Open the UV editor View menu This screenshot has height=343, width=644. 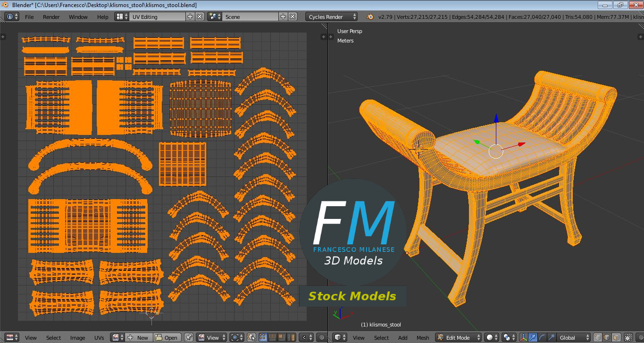[x=31, y=337]
